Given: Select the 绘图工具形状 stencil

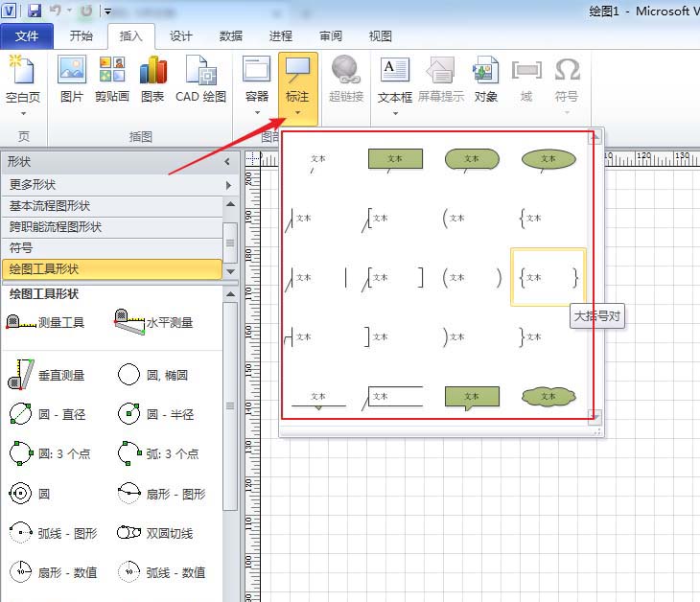Looking at the screenshot, I should click(x=112, y=269).
